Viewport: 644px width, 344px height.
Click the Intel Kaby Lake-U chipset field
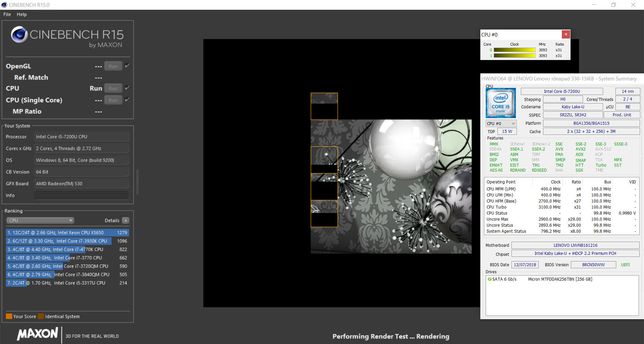click(575, 253)
